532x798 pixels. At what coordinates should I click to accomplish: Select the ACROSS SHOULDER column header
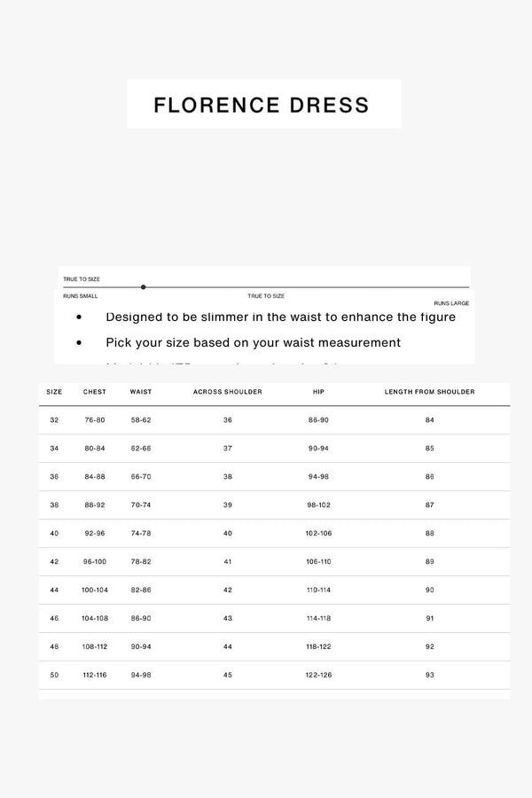(x=228, y=392)
